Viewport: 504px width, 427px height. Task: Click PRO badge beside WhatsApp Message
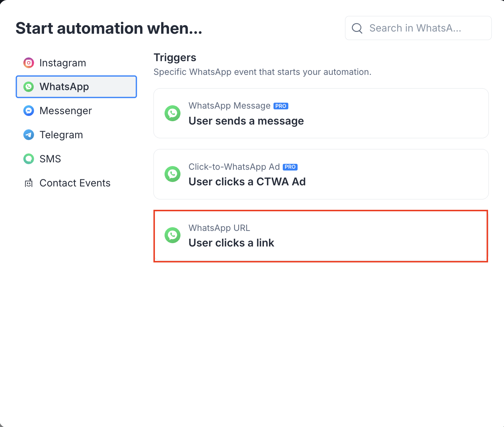pyautogui.click(x=281, y=106)
